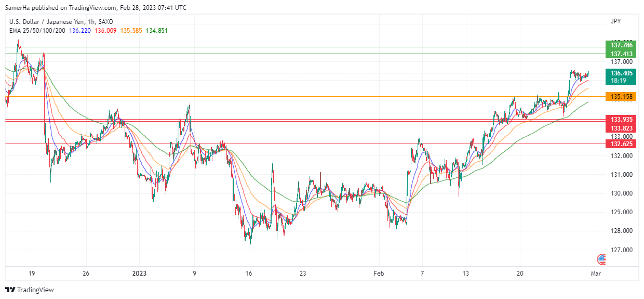Select the green 137.413 level label
The width and height of the screenshot is (644, 299).
pyautogui.click(x=621, y=54)
